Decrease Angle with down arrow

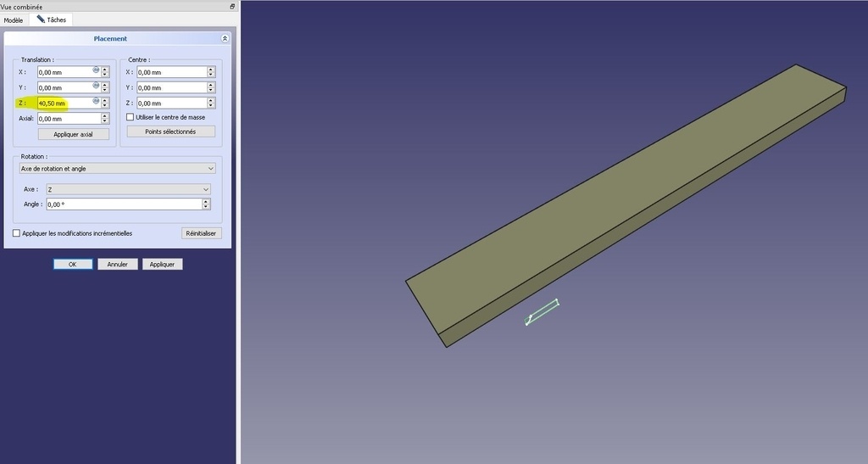206,207
